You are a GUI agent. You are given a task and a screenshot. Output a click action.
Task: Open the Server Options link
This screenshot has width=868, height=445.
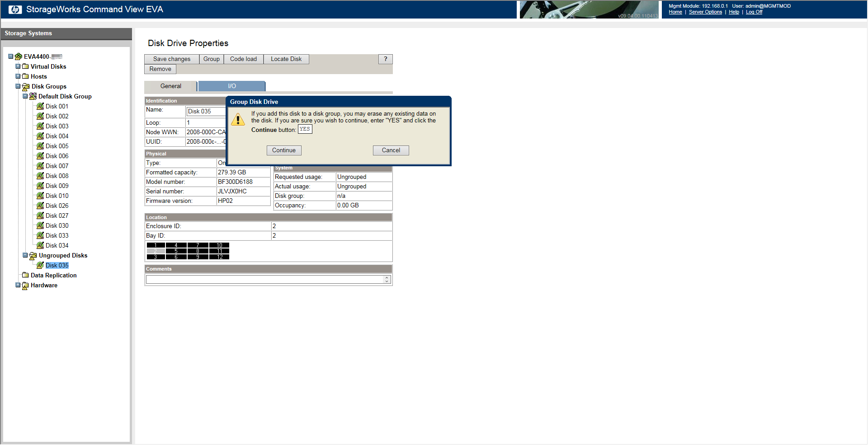tap(705, 12)
